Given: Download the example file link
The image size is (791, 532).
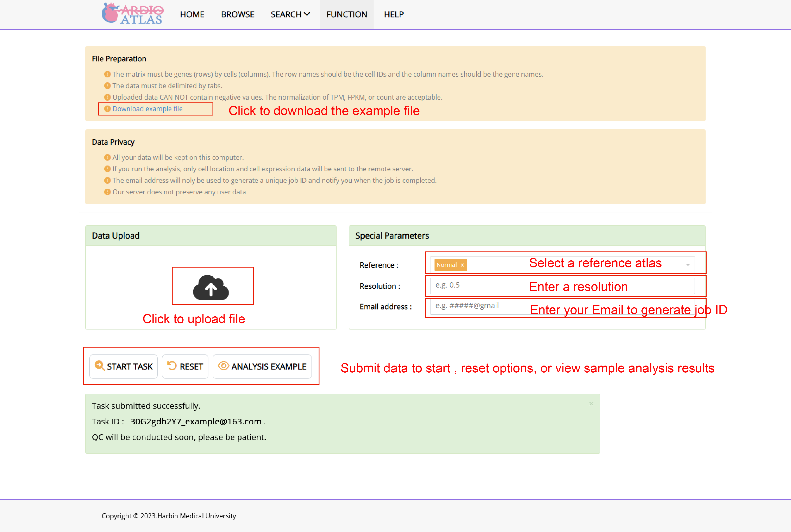Looking at the screenshot, I should tap(148, 109).
